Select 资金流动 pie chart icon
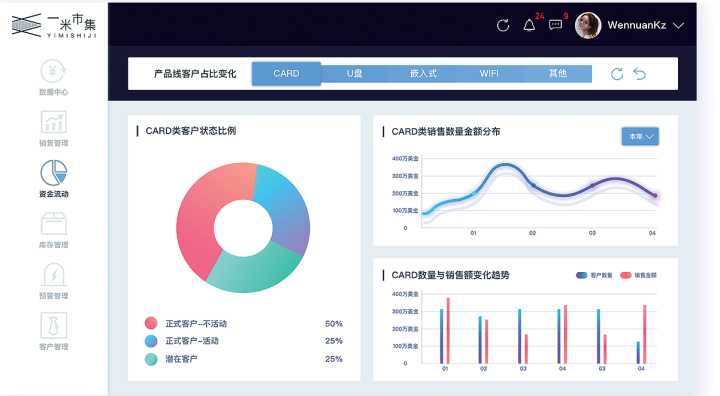 click(x=54, y=173)
